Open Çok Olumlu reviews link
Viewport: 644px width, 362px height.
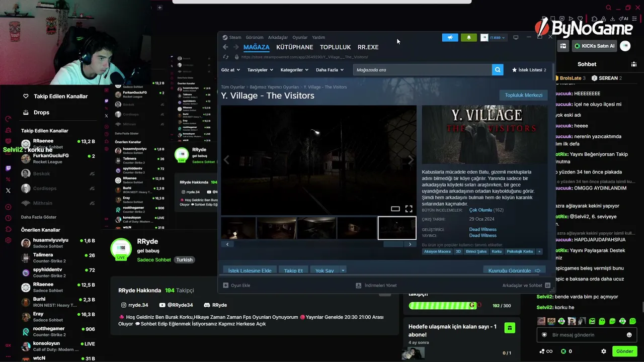480,210
